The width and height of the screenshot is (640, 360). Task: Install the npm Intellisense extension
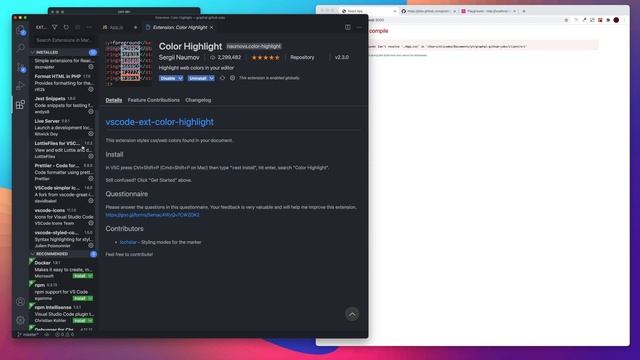[x=80, y=320]
